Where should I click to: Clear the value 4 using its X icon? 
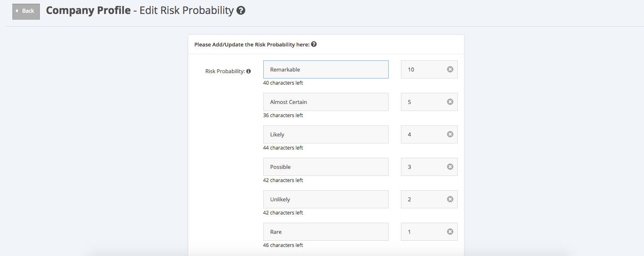tap(450, 134)
